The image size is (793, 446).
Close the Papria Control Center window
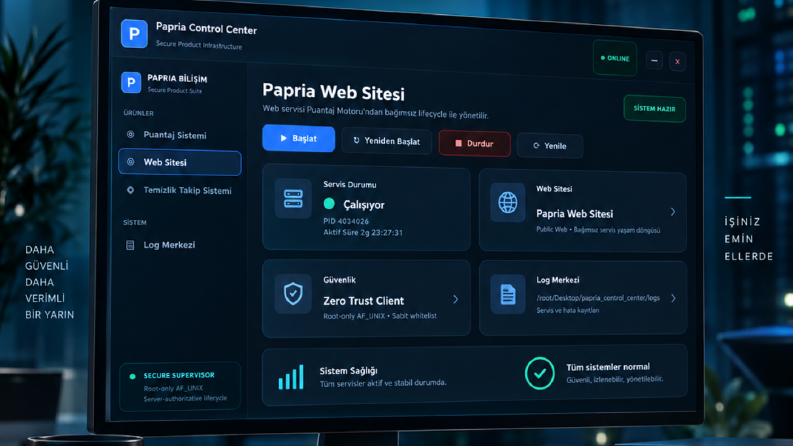pos(677,62)
